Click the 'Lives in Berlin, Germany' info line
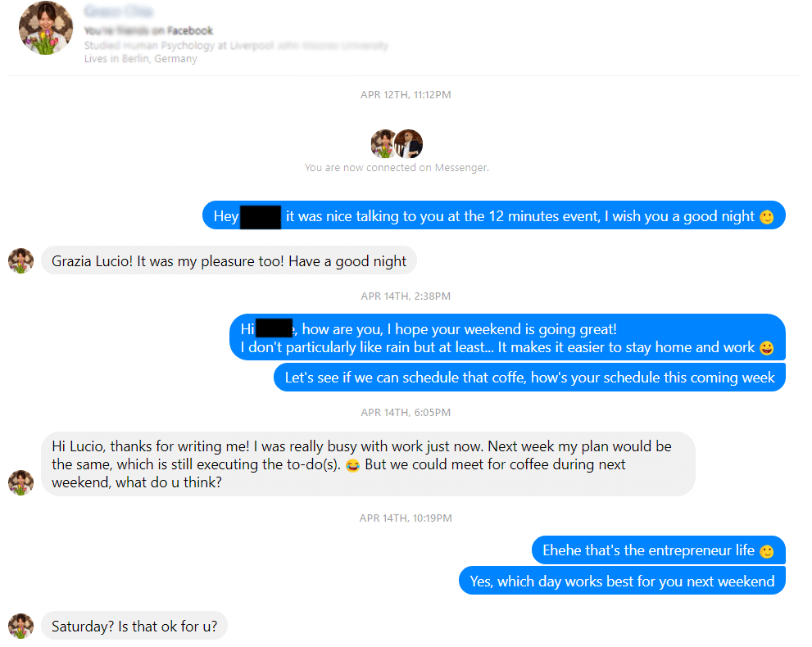812x647 pixels. [x=140, y=59]
